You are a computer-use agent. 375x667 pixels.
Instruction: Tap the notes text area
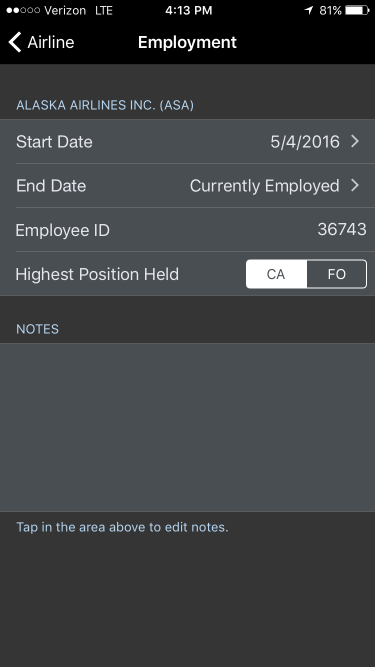[188, 427]
